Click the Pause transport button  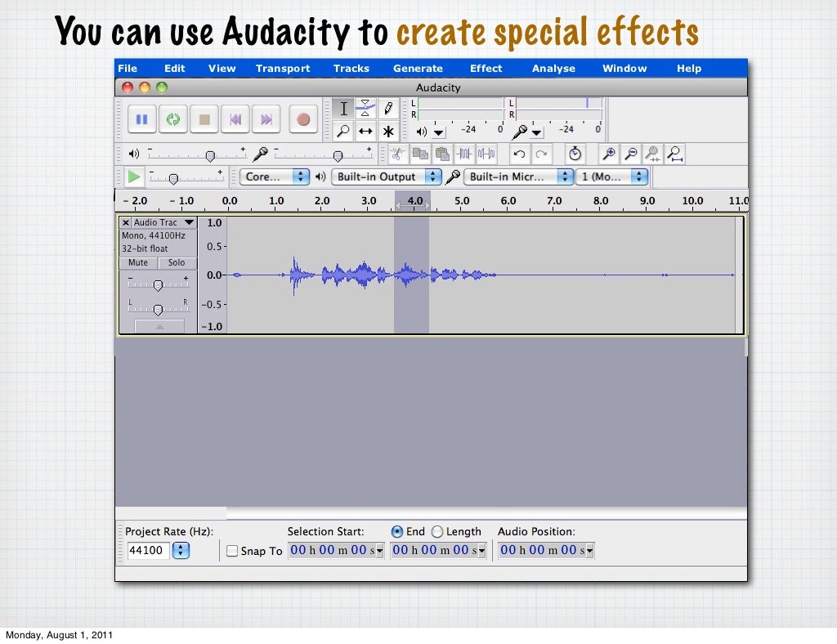pyautogui.click(x=142, y=119)
